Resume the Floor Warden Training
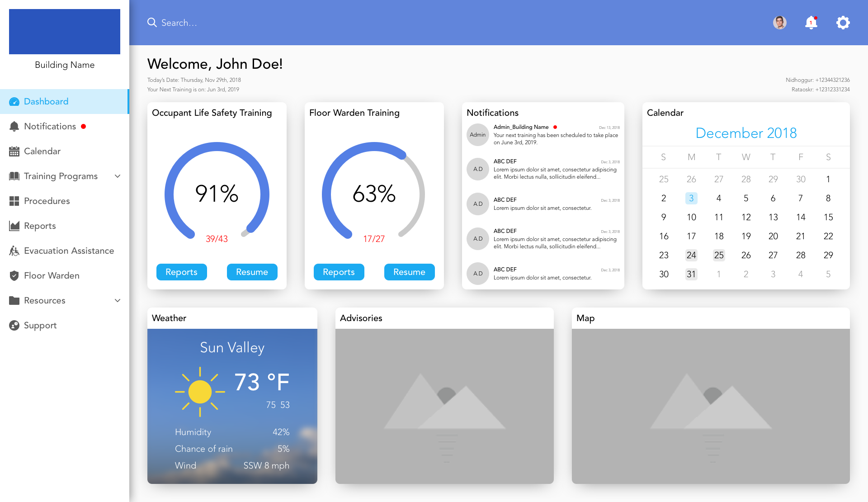This screenshot has width=868, height=502. 409,272
